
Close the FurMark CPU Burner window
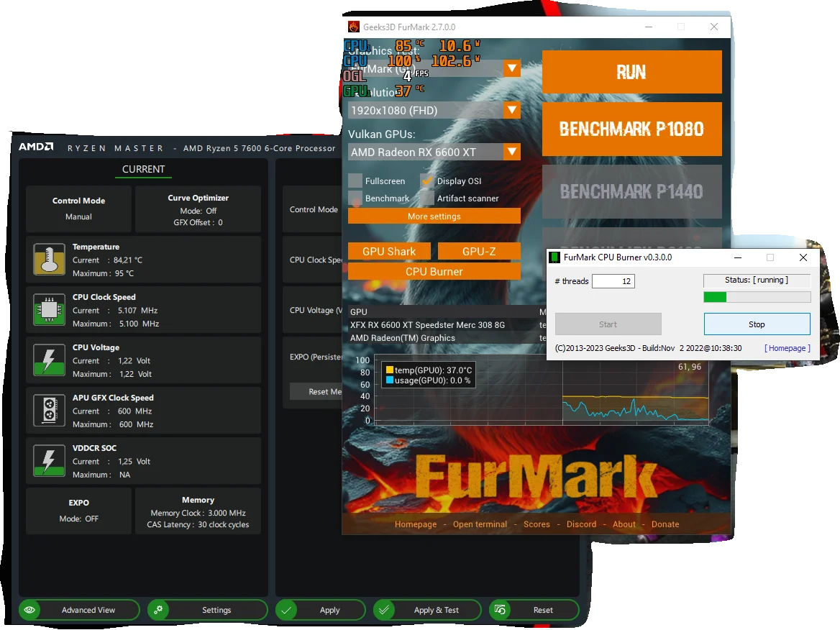click(803, 257)
